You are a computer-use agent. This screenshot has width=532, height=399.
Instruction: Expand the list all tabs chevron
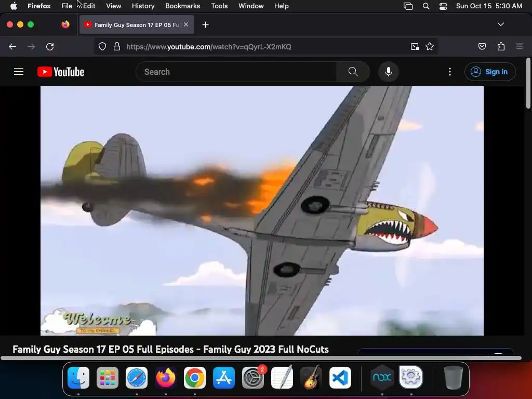(501, 24)
